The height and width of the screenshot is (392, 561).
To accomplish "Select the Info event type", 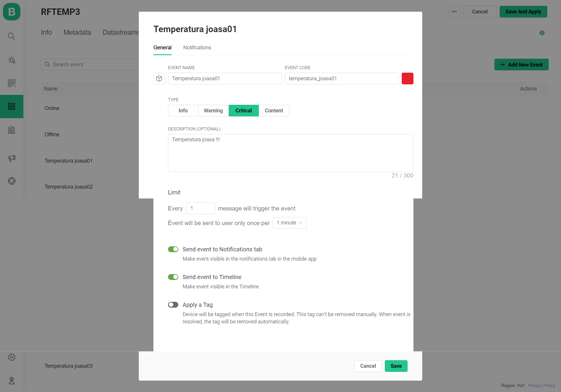I will pyautogui.click(x=183, y=111).
